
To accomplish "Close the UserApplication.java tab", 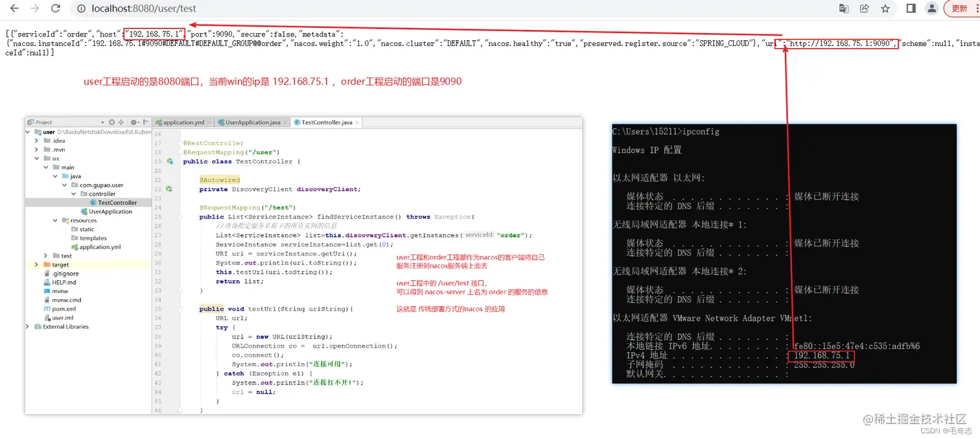I will click(x=286, y=123).
